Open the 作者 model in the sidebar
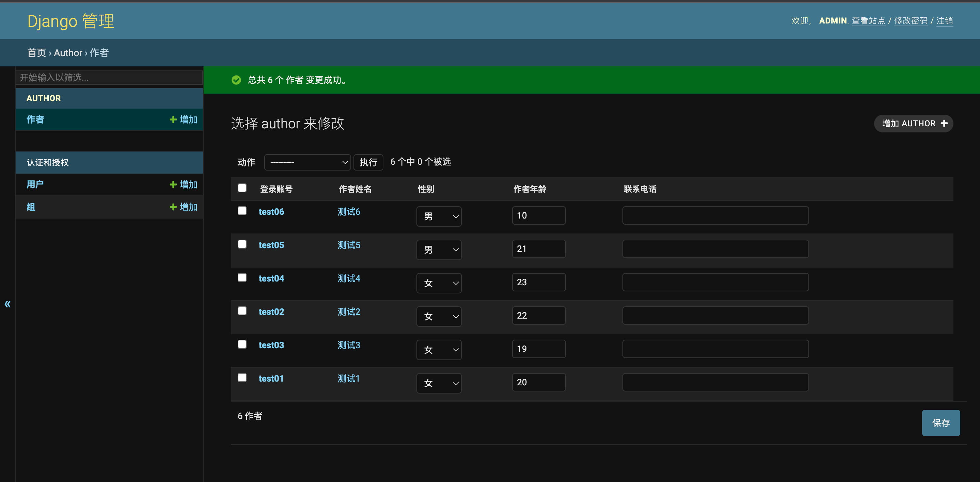Viewport: 980px width, 482px height. [x=35, y=119]
